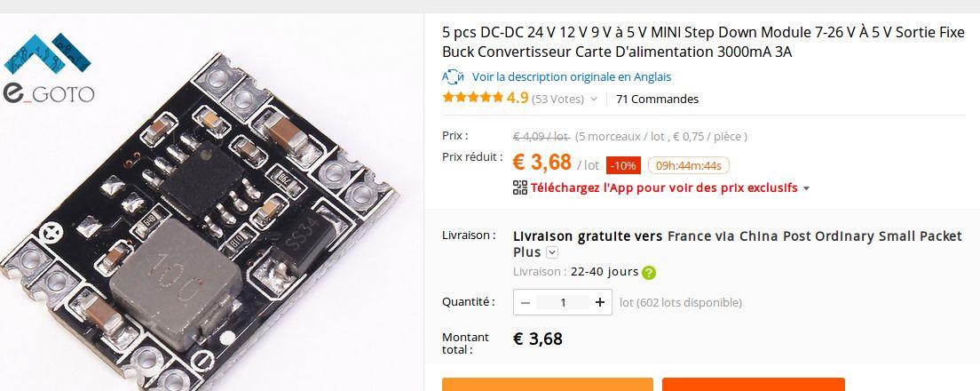
Task: Click the QR code icon for app download
Action: [x=520, y=188]
